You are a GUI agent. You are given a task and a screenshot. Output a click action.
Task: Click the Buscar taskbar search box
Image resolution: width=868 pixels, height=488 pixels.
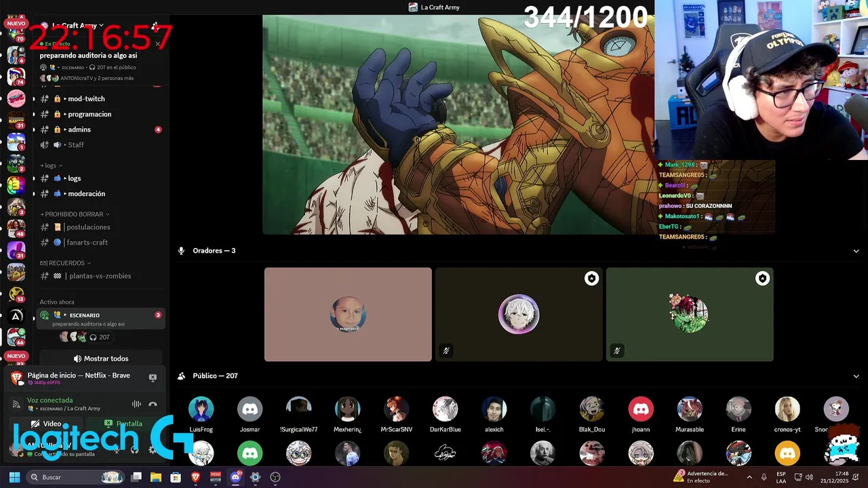[76, 477]
